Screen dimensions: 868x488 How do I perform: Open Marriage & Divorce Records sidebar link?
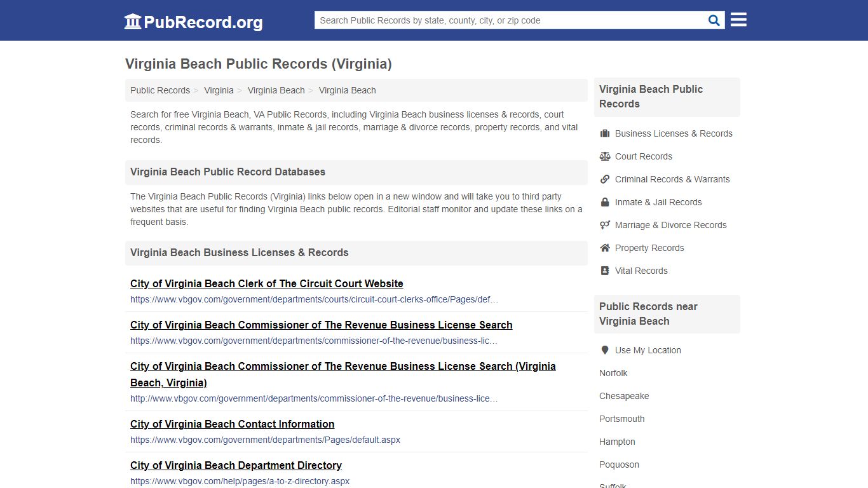coord(671,225)
